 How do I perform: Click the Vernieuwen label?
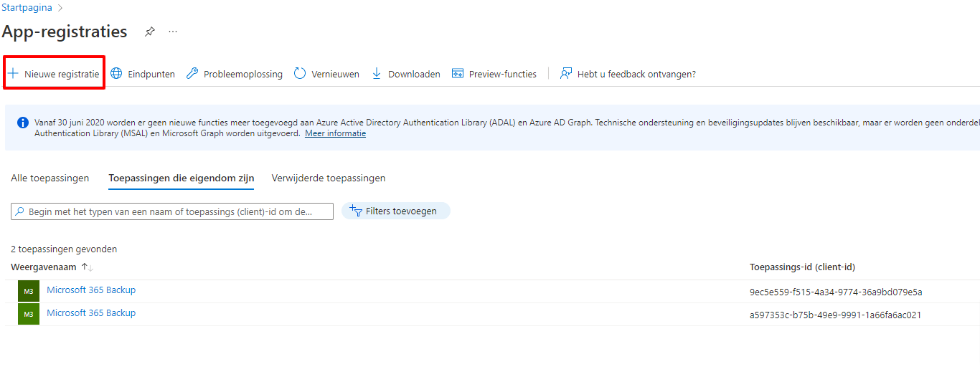[336, 74]
